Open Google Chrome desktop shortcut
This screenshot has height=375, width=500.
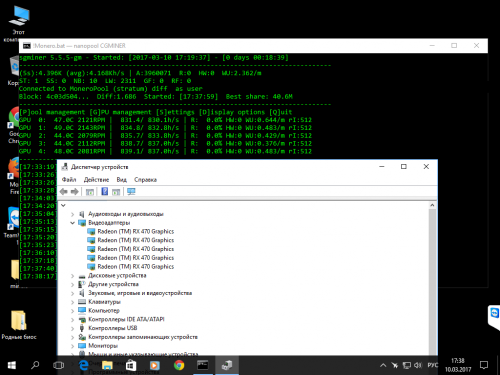(x=14, y=125)
